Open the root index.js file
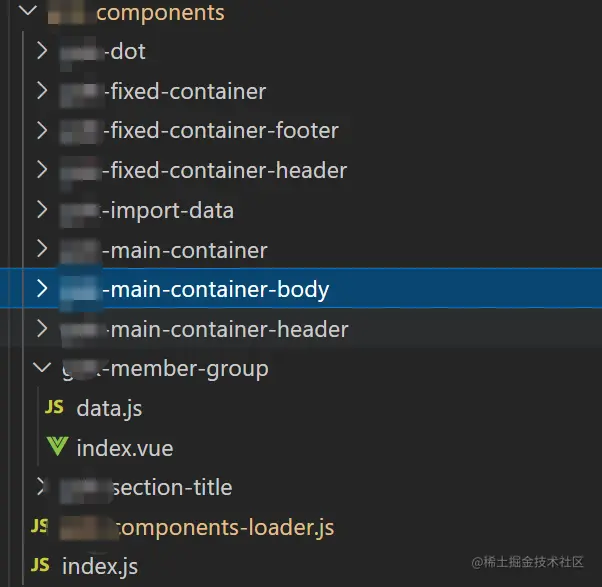602x587 pixels. coord(100,566)
